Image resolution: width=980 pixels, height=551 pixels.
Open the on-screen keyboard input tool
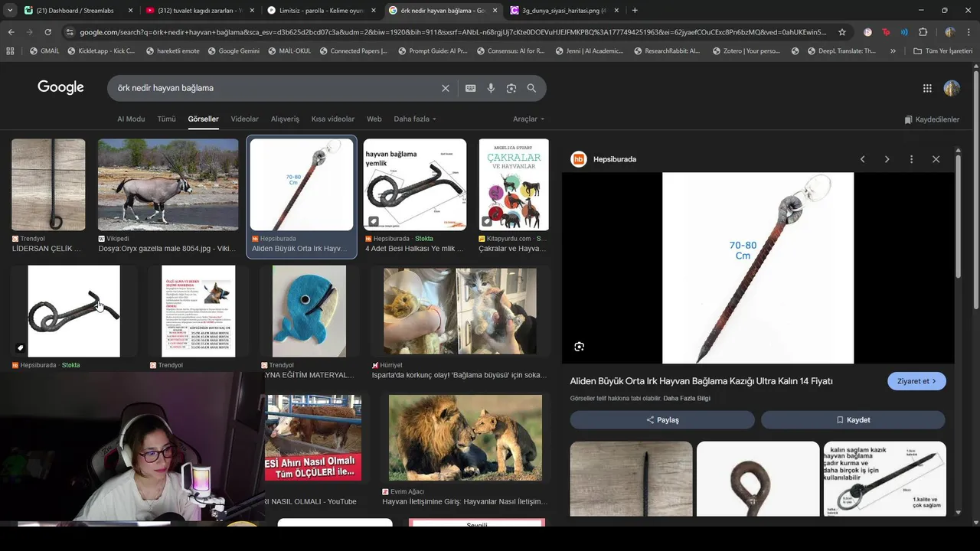pos(471,88)
